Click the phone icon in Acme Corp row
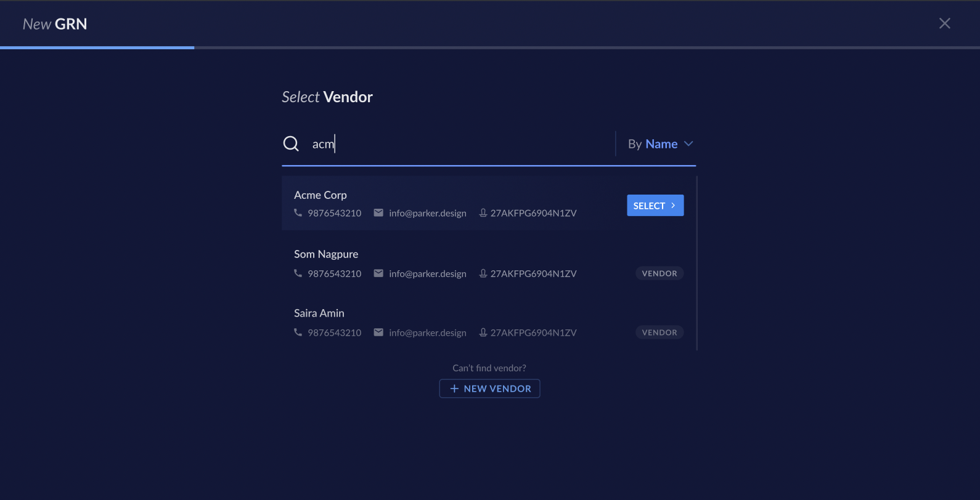Image resolution: width=980 pixels, height=500 pixels. click(298, 212)
